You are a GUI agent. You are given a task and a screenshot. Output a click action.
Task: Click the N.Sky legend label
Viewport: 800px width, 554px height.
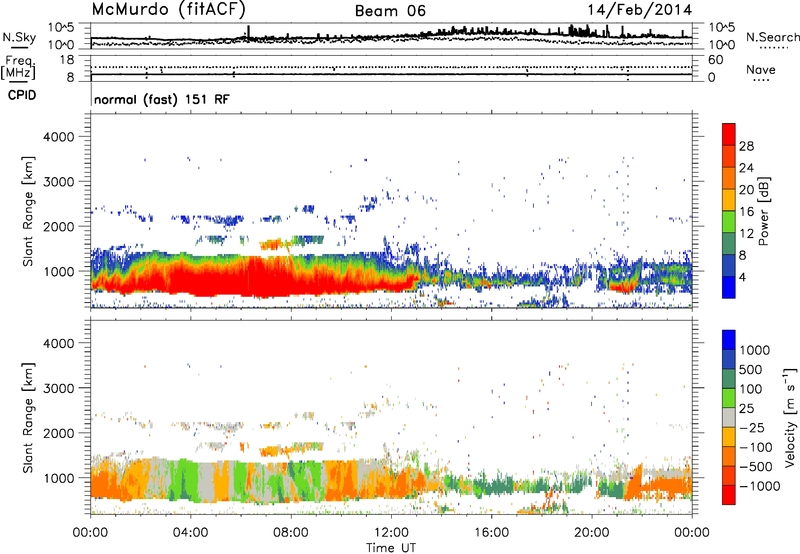(19, 37)
